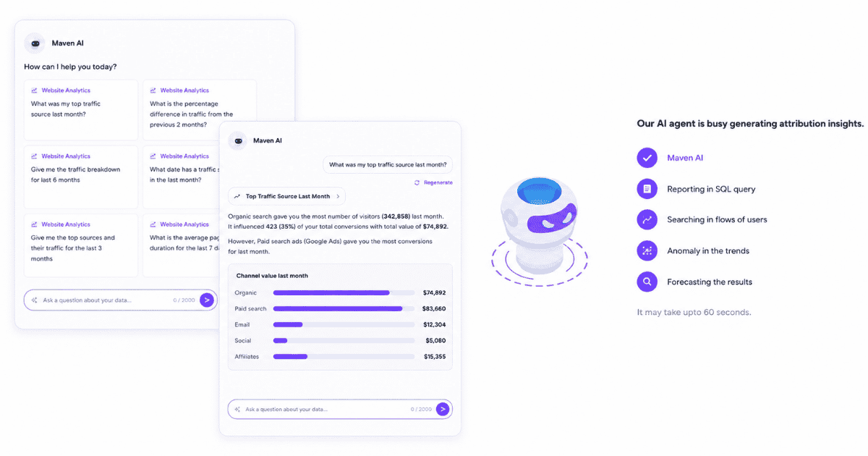Click the $12,304 Email value
The width and height of the screenshot is (868, 456).
click(x=434, y=324)
